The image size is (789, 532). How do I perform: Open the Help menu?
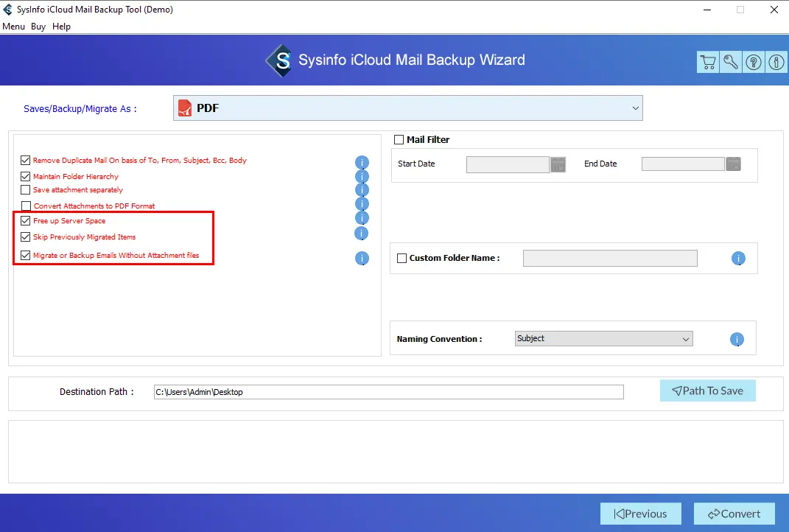pyautogui.click(x=62, y=27)
